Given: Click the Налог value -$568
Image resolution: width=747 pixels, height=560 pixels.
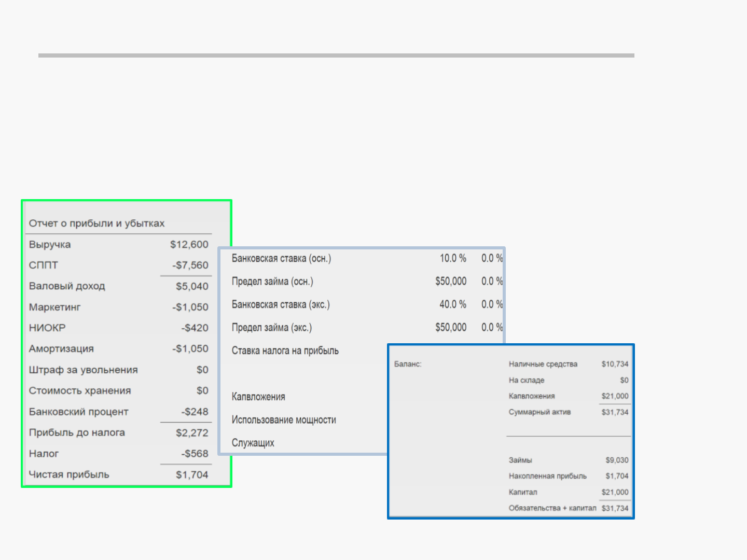Looking at the screenshot, I should pyautogui.click(x=195, y=454).
